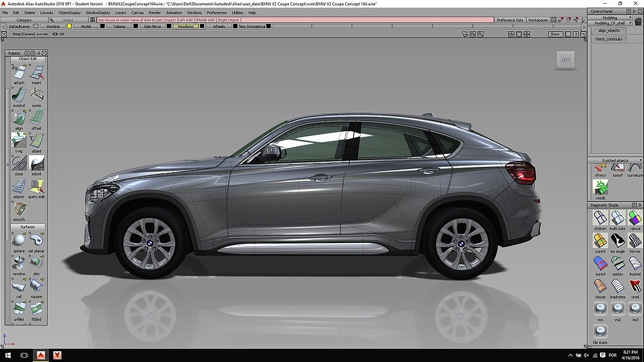644x362 pixels.
Task: Apply the rancol diagnostic shade
Action: point(635,217)
